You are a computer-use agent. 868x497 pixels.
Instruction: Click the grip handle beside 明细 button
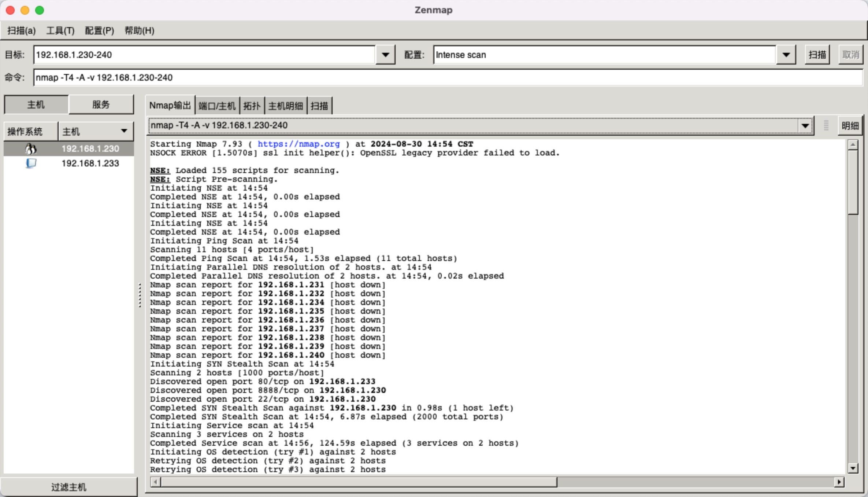click(x=826, y=126)
